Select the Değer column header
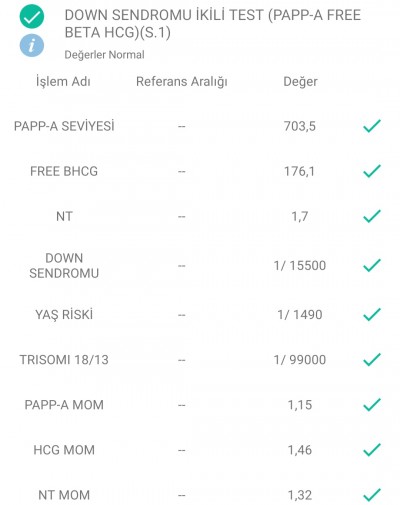 pyautogui.click(x=300, y=82)
